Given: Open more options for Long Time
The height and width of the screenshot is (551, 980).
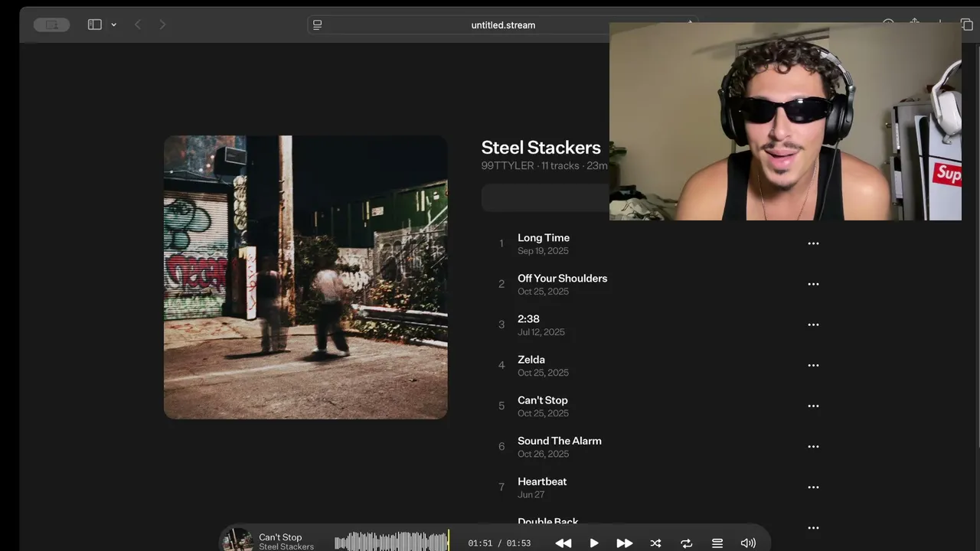Looking at the screenshot, I should point(813,243).
